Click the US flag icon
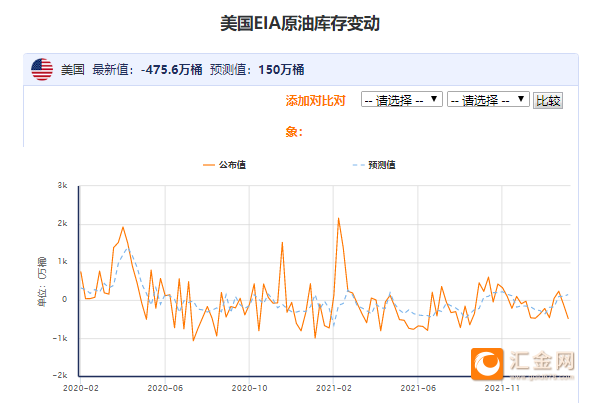 [x=42, y=69]
